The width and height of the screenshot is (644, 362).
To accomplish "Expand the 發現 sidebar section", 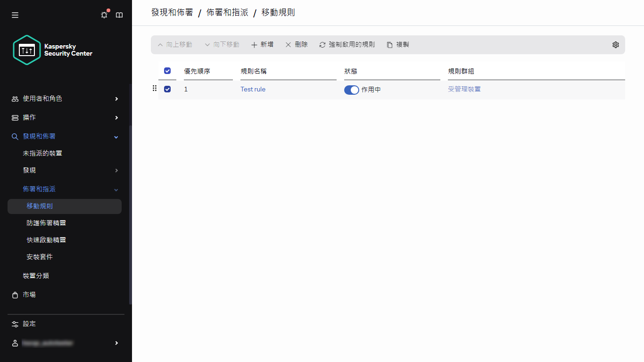I will [x=116, y=170].
